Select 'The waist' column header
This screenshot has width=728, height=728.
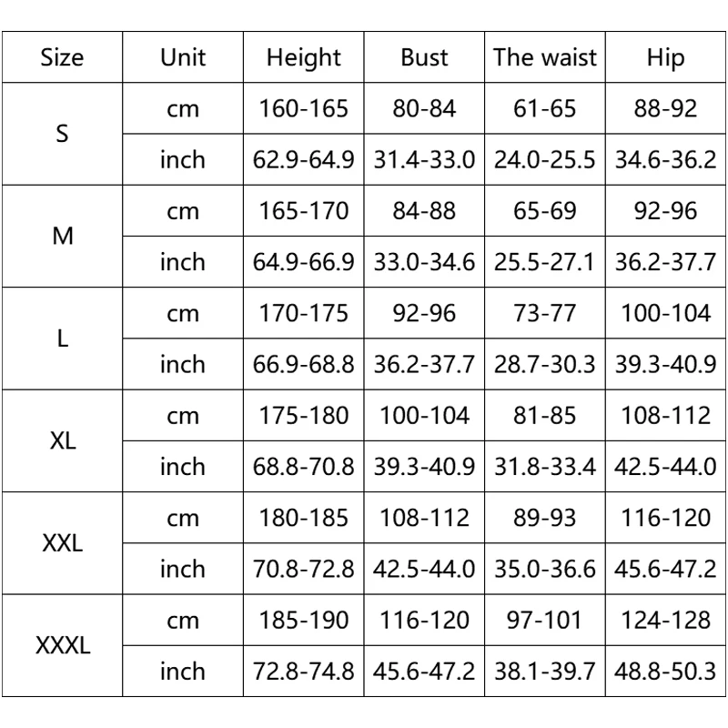tap(544, 57)
